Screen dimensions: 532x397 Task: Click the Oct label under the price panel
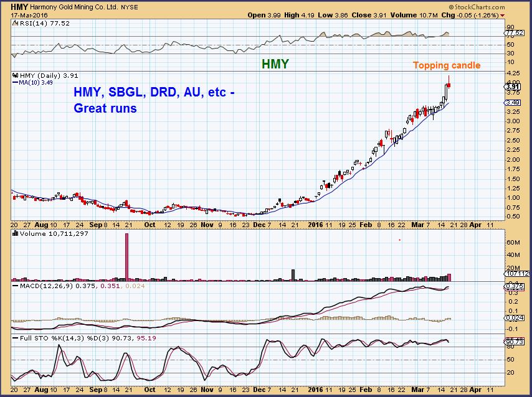(150, 225)
